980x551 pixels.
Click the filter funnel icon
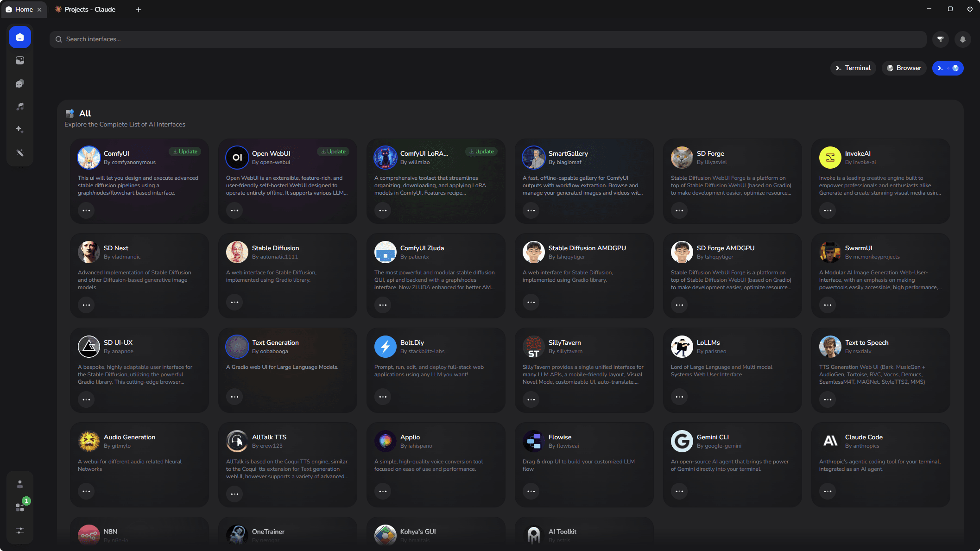coord(941,39)
